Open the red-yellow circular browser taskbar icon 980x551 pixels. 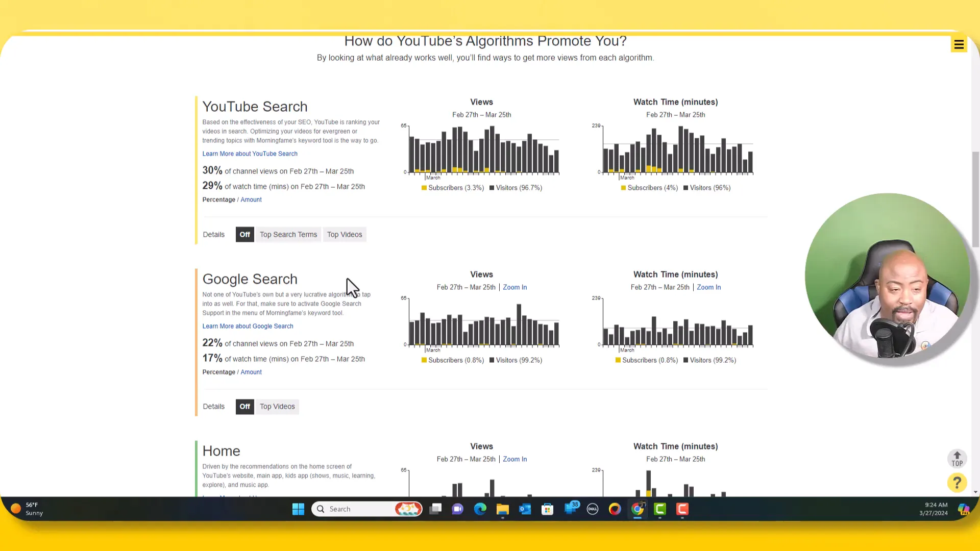[615, 509]
